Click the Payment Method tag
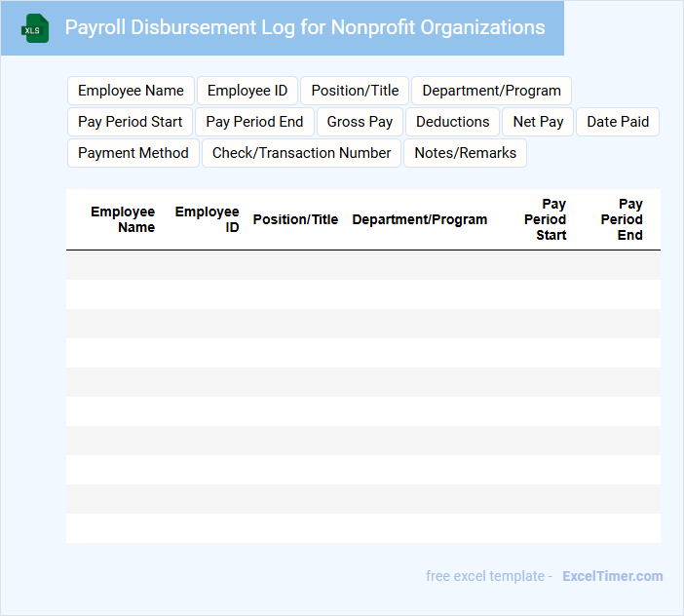This screenshot has height=616, width=684. click(133, 153)
